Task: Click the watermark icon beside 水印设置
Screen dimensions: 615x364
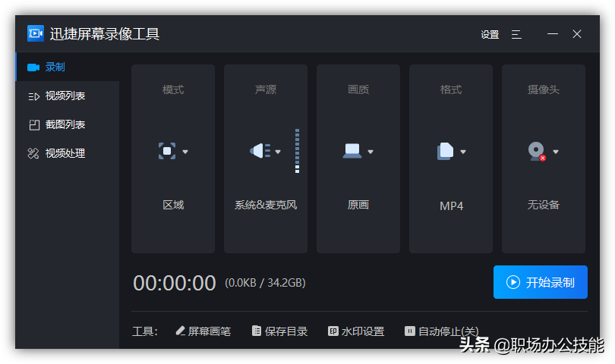Action: [x=333, y=331]
